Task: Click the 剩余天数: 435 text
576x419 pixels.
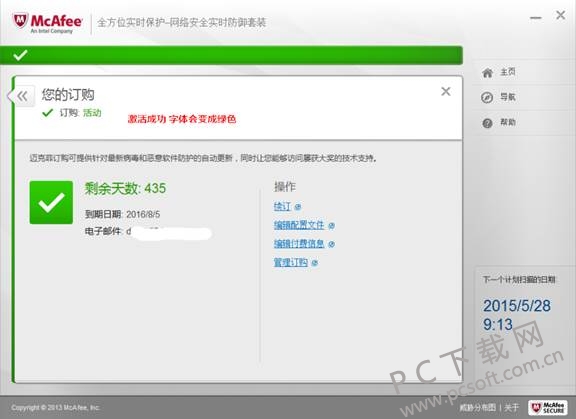Action: pyautogui.click(x=125, y=188)
